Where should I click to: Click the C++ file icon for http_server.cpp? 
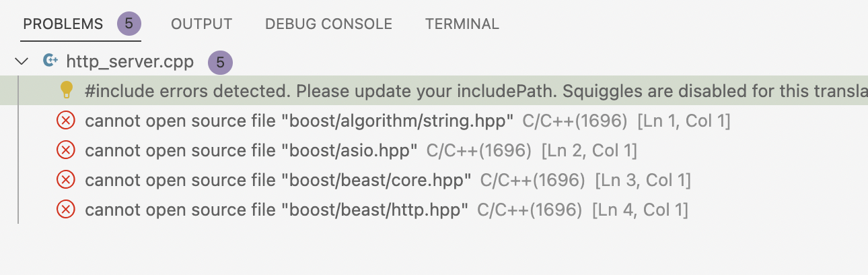pyautogui.click(x=50, y=61)
